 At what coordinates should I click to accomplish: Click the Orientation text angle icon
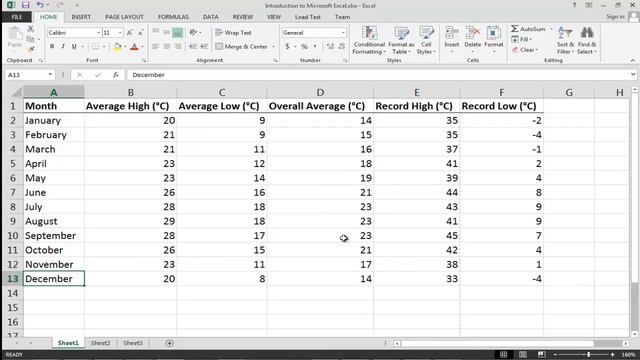[193, 32]
